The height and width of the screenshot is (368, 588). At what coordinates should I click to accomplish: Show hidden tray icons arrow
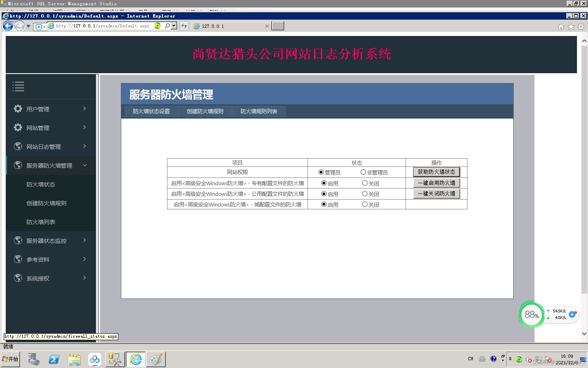(510, 359)
